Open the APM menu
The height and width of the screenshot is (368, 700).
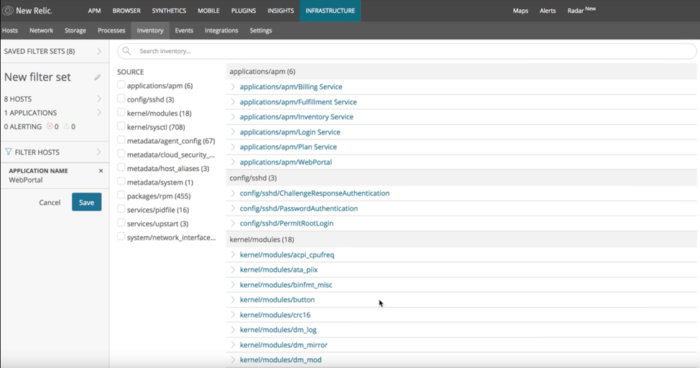pos(94,11)
